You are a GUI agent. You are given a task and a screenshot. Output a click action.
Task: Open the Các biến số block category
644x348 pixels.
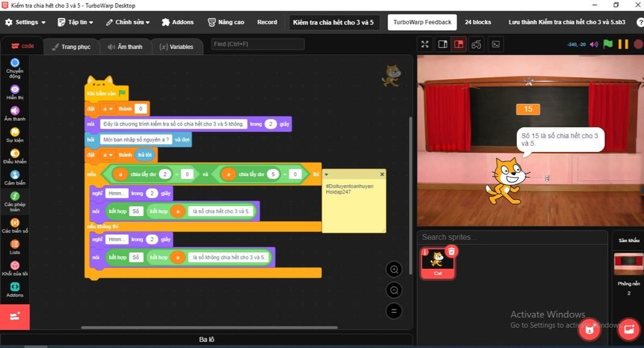click(15, 226)
